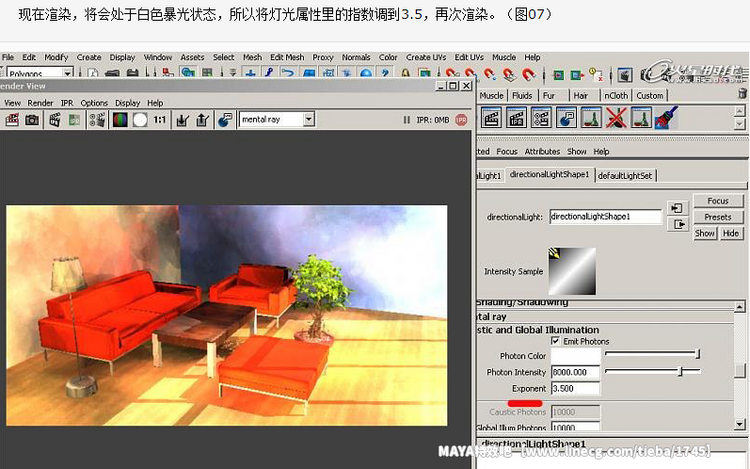Switch to the Fluids shelf tab

522,96
